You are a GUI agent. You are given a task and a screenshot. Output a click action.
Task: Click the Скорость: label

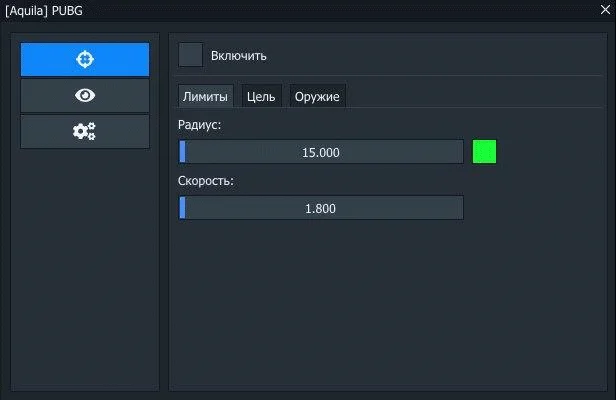point(205,182)
